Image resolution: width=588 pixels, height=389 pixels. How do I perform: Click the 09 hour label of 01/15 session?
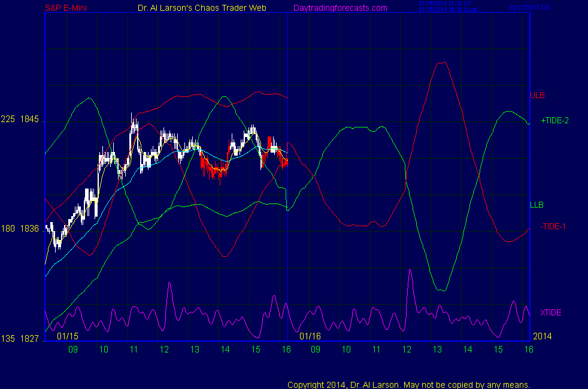(73, 350)
